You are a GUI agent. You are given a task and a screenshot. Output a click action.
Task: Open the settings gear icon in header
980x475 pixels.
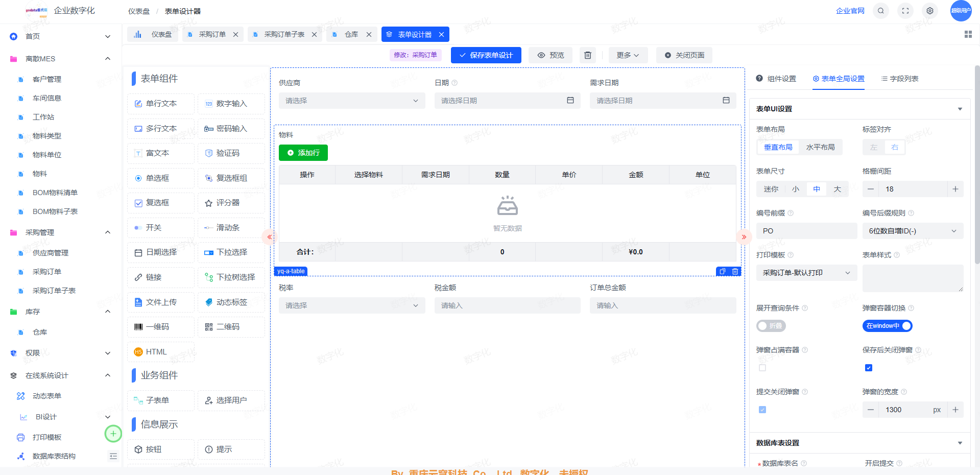(930, 11)
